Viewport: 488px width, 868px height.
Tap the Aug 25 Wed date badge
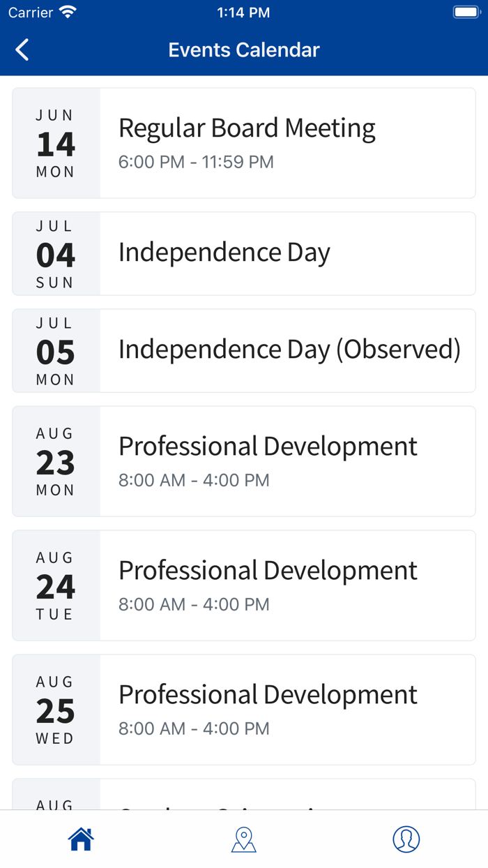click(x=56, y=710)
